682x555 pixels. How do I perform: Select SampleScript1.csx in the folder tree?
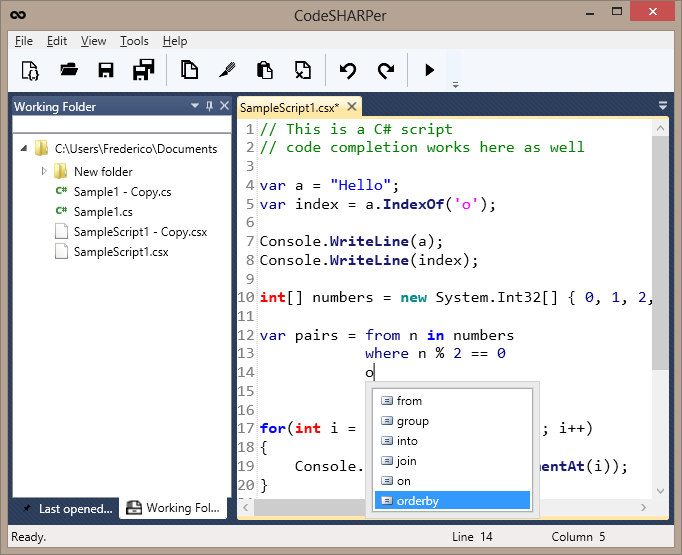tap(121, 252)
